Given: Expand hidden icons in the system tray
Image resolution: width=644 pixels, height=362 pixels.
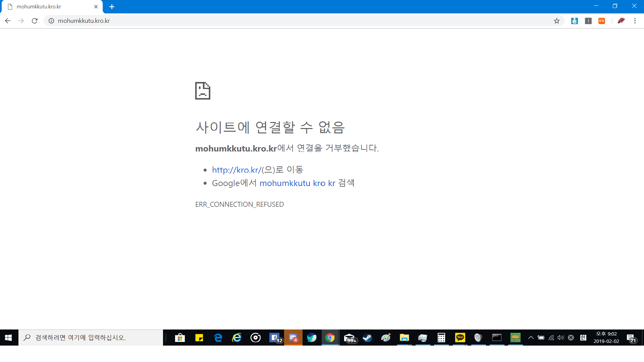Looking at the screenshot, I should point(531,338).
